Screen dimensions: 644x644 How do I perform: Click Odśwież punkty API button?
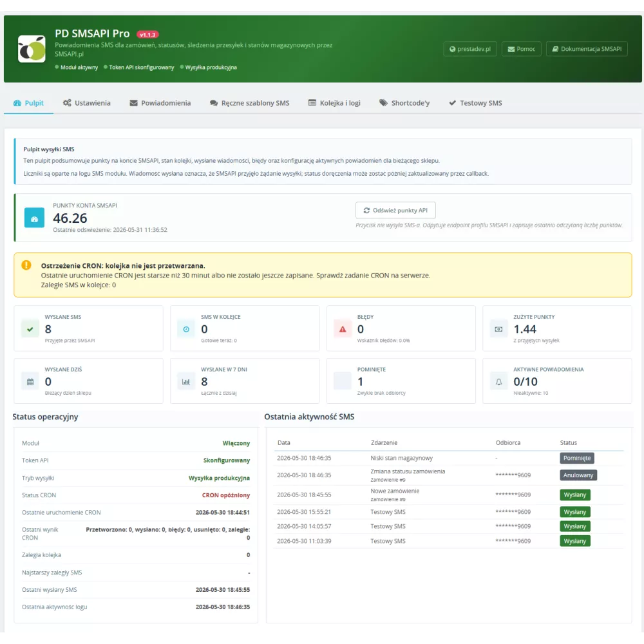(x=395, y=211)
